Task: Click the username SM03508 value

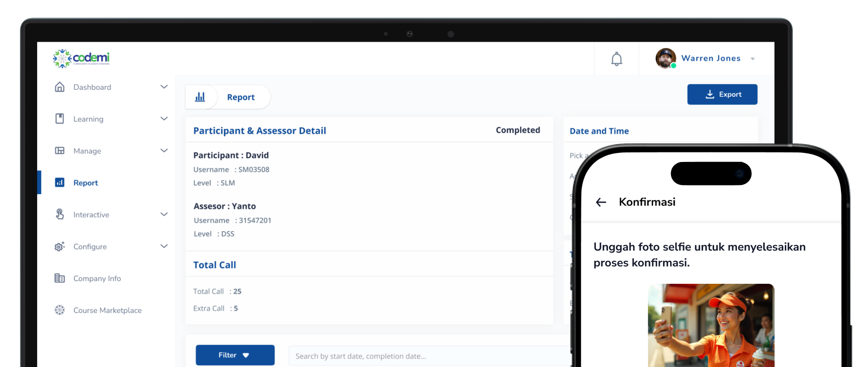Action: tap(254, 169)
